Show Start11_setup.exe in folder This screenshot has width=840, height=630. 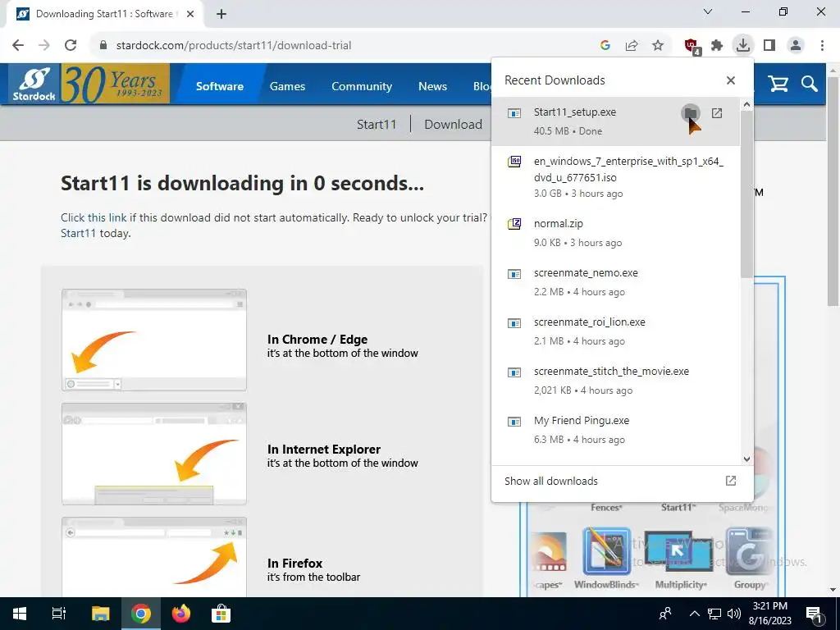pos(691,113)
